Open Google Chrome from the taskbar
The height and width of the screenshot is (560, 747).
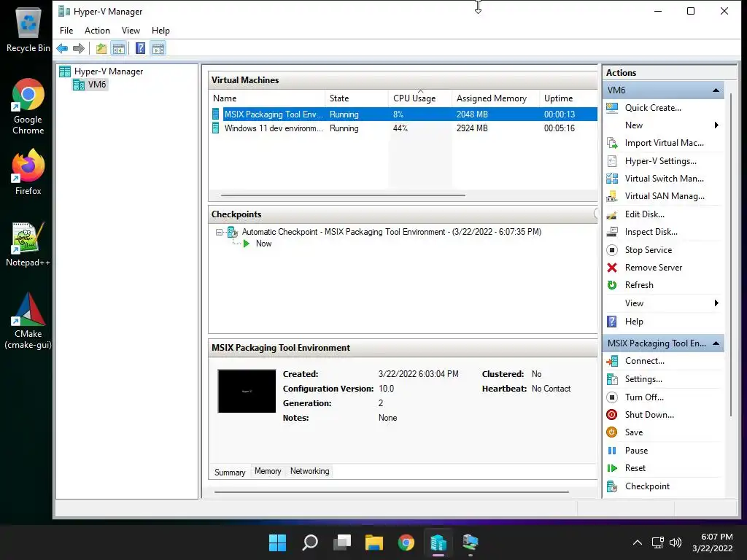click(x=406, y=542)
